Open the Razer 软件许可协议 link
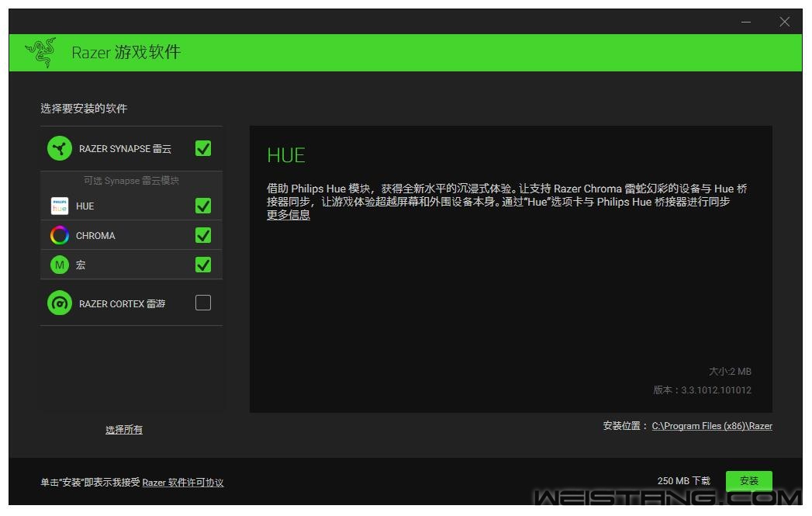The image size is (812, 516). (182, 483)
